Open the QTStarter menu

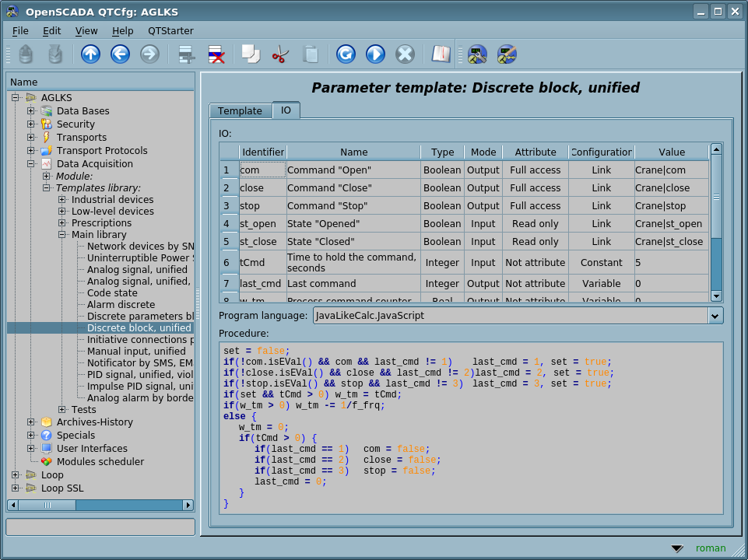[x=170, y=31]
